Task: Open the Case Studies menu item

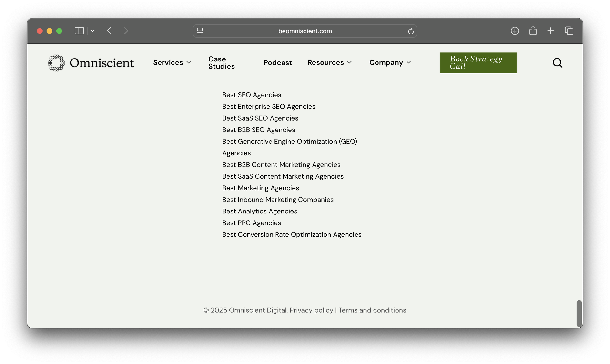Action: coord(222,63)
